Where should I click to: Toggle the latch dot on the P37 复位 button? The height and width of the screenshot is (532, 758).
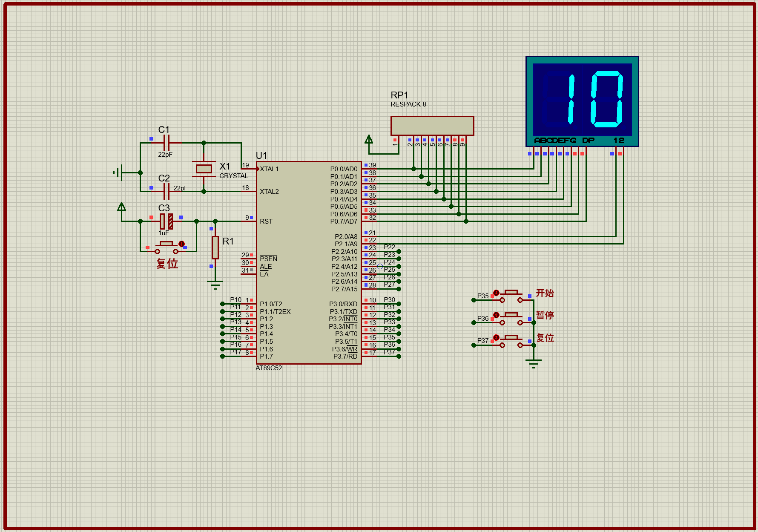496,337
